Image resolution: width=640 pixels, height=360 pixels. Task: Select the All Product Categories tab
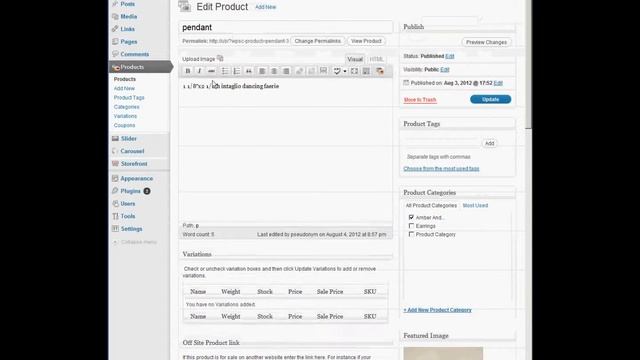coord(431,206)
